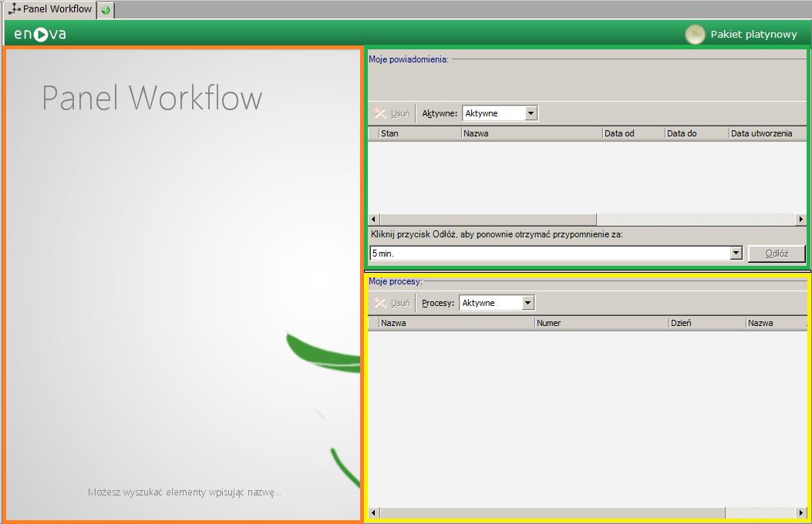Screen dimensions: 812x524
Task: Click the processes horizontal scrollbar thumb
Action: click(553, 513)
